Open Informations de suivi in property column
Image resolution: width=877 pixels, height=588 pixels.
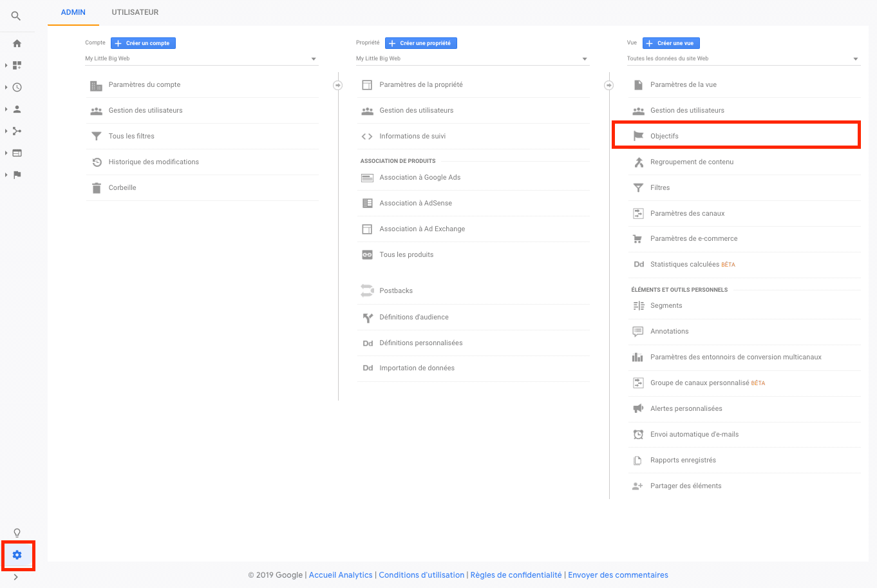(x=412, y=137)
